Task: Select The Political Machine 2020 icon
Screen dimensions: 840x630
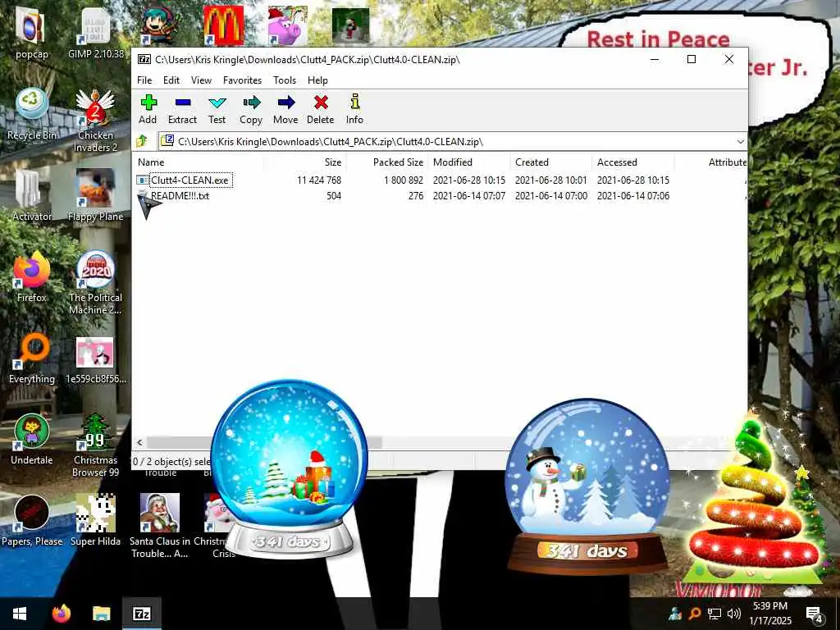Action: pos(95,283)
